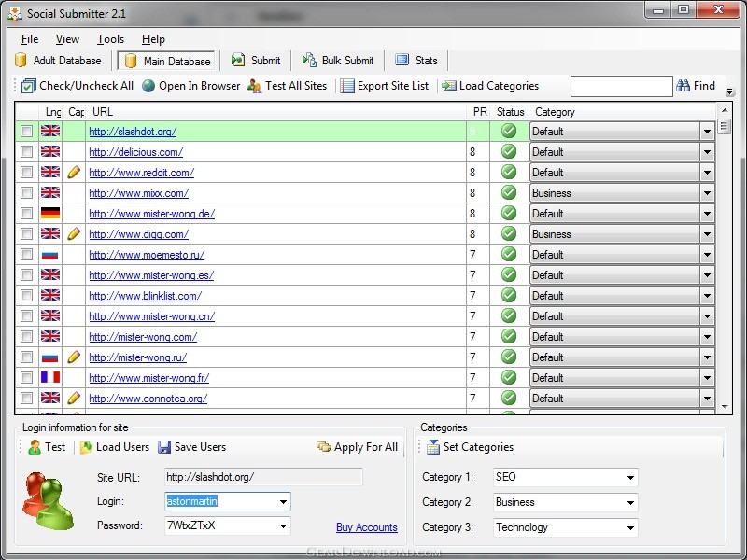Click the site list scrollbar down arrow
Image resolution: width=747 pixels, height=560 pixels.
725,407
